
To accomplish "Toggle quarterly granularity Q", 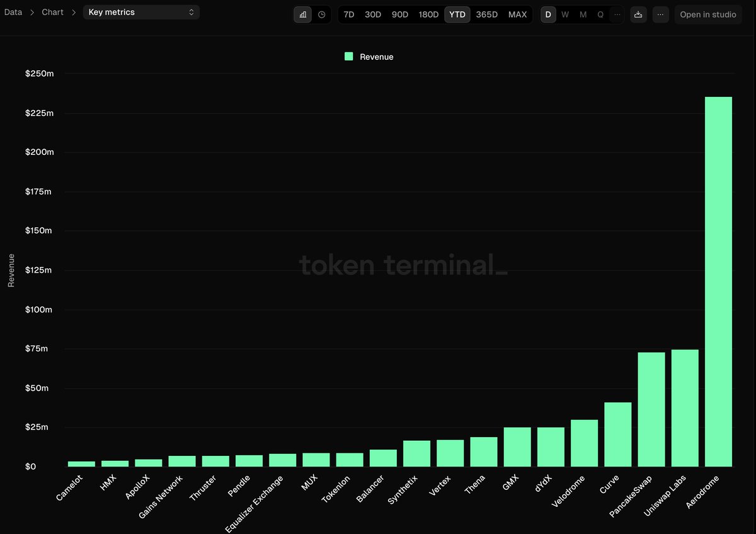I will (x=600, y=14).
